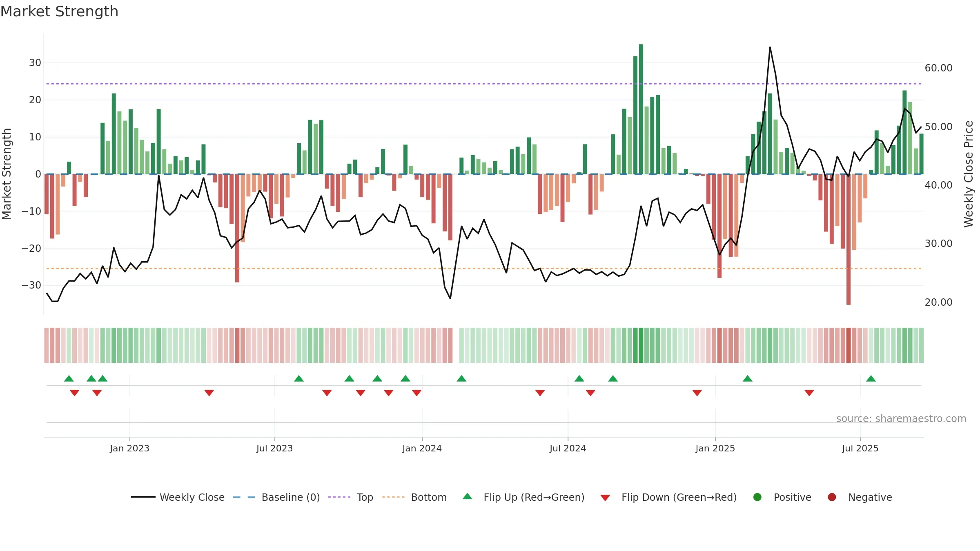Viewport: 980px width, 551px height.
Task: Click the 50.00 price axis label
Action: click(x=938, y=127)
